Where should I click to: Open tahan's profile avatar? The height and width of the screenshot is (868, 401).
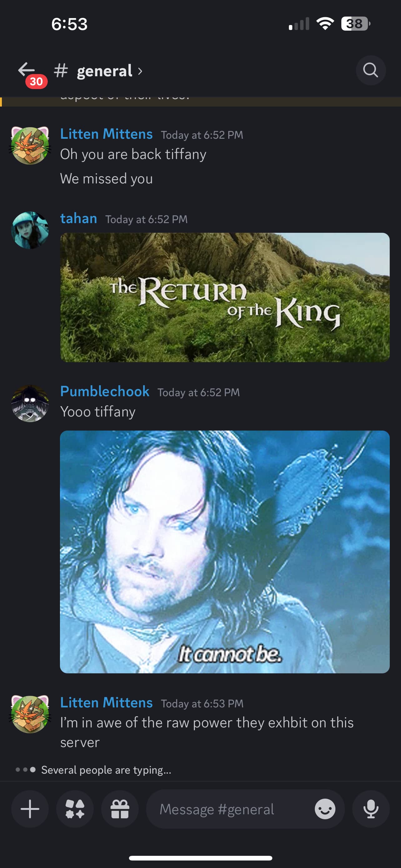tap(30, 230)
